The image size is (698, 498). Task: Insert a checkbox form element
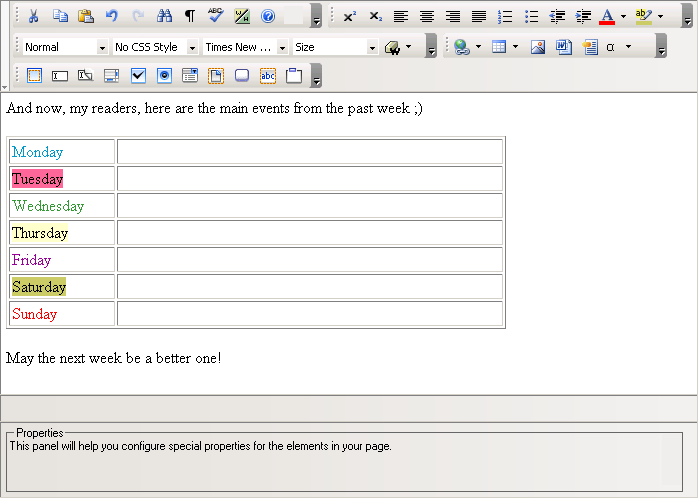pyautogui.click(x=139, y=75)
